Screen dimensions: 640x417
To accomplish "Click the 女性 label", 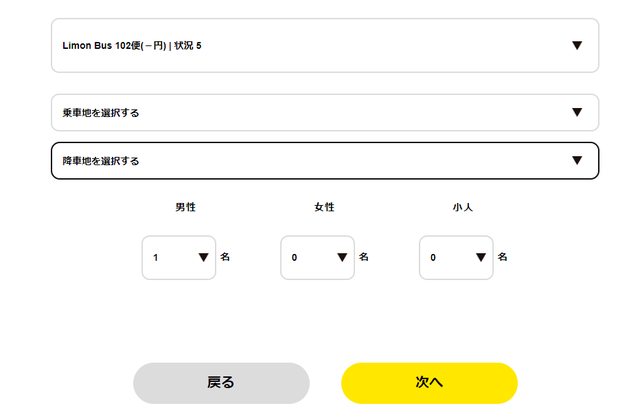I will [324, 207].
